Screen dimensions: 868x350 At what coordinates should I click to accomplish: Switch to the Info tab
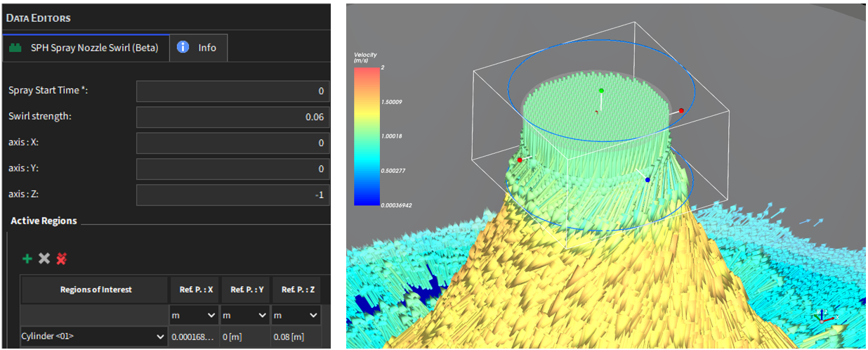pyautogui.click(x=198, y=48)
